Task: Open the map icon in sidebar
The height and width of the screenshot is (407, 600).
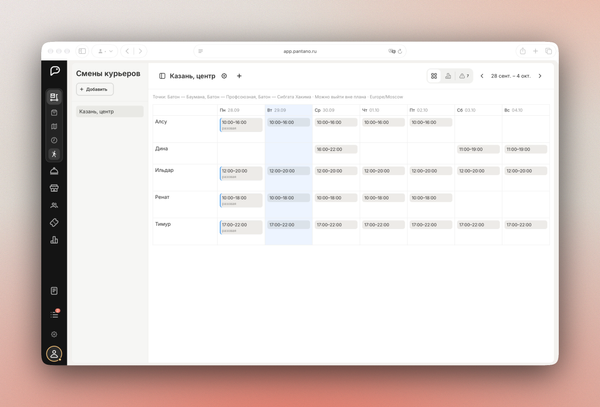Action: pos(54,126)
